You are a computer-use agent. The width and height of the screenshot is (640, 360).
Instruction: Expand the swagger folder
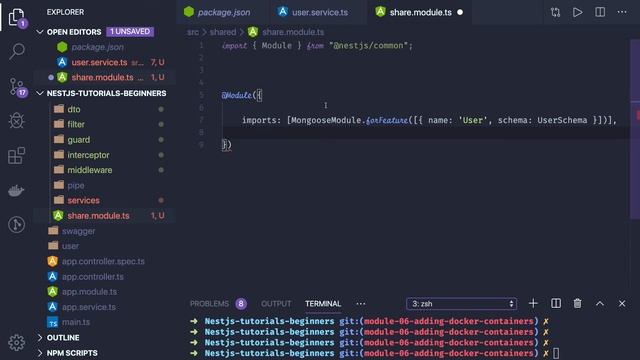(78, 231)
